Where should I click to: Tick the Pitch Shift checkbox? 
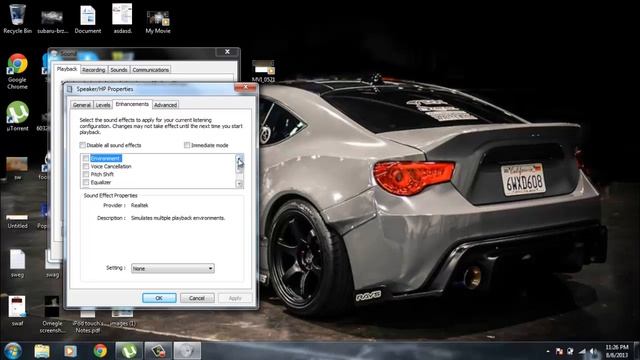coord(86,174)
